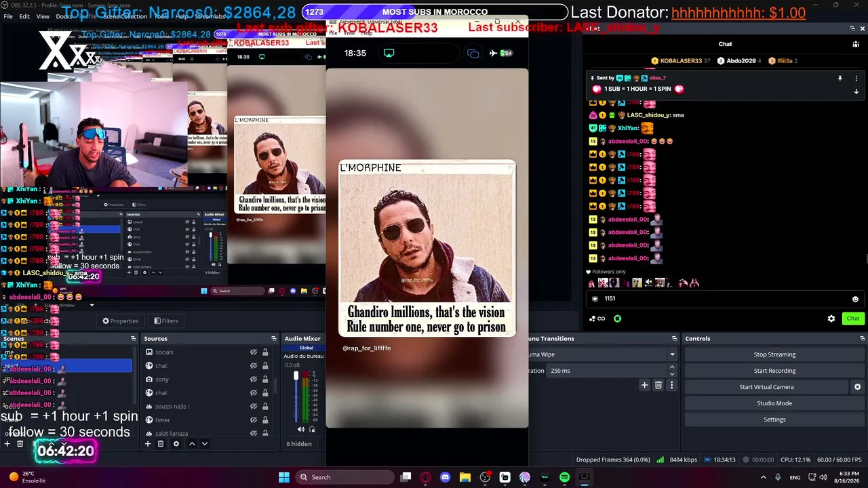The height and width of the screenshot is (488, 868).
Task: Float the Scene Transitions dock
Action: click(x=674, y=338)
